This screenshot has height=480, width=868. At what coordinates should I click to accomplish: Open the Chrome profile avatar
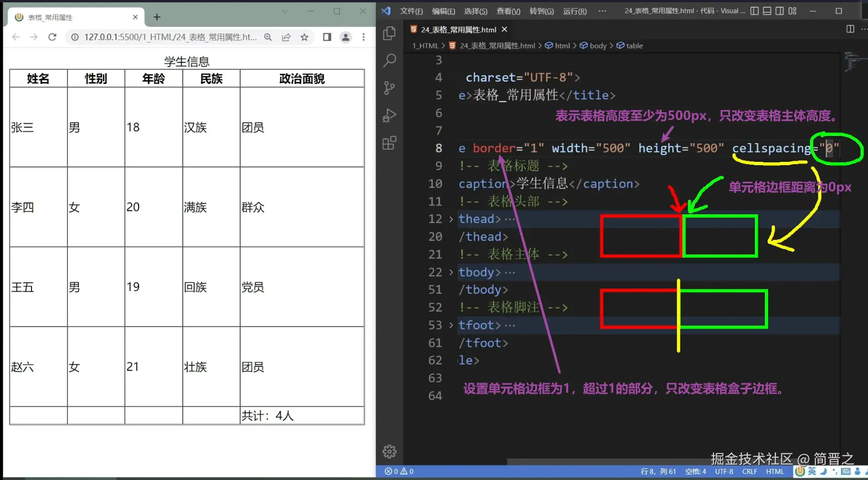tap(345, 37)
